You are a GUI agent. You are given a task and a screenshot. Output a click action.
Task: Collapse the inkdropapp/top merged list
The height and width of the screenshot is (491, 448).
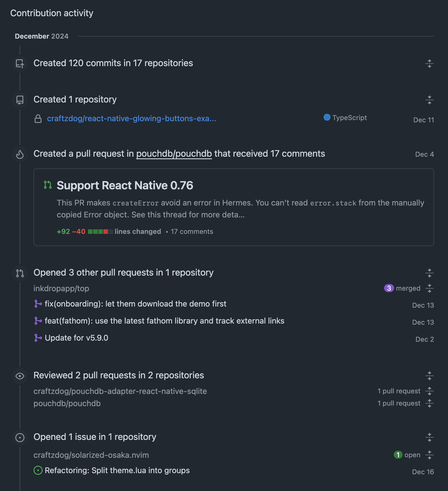430,288
